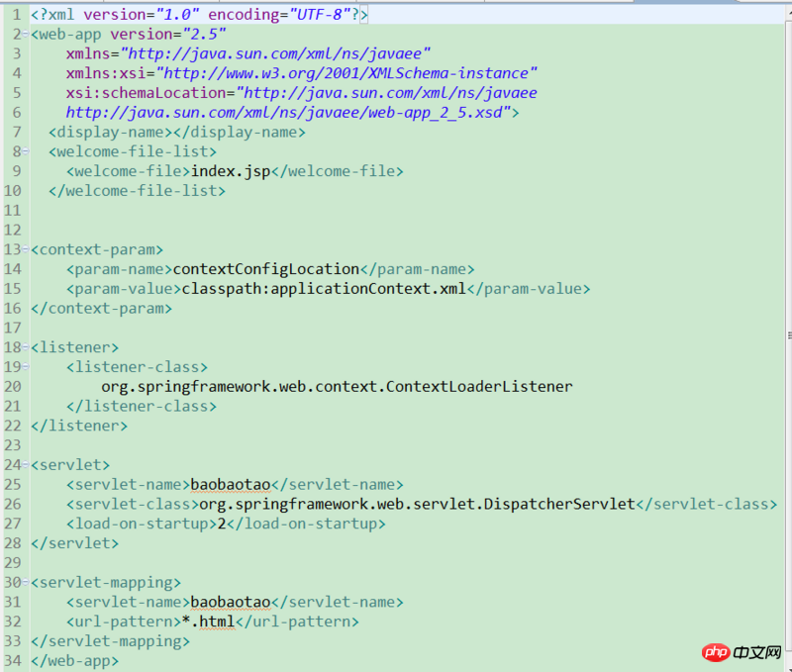
Task: Collapse the welcome-file-list fold on line 8
Action: (x=26, y=151)
